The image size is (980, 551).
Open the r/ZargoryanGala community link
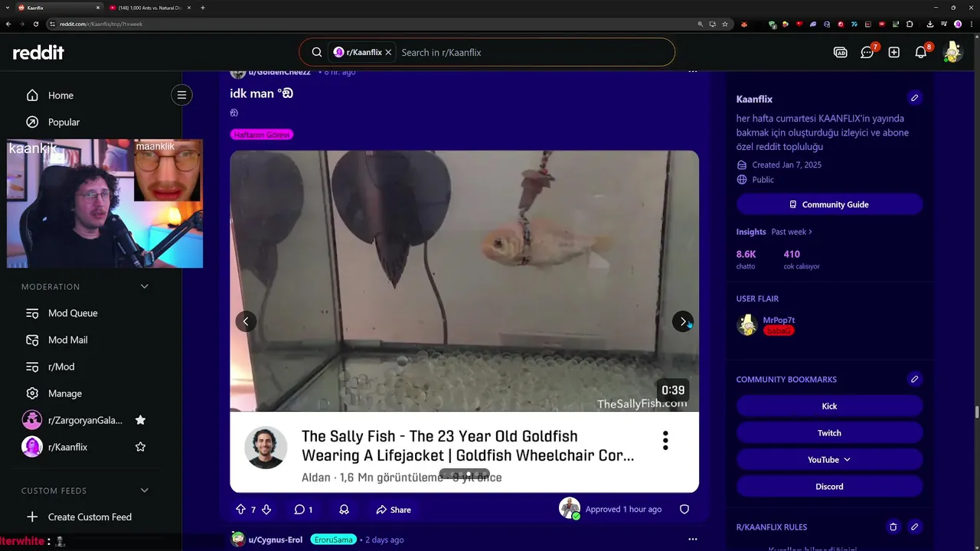click(85, 420)
